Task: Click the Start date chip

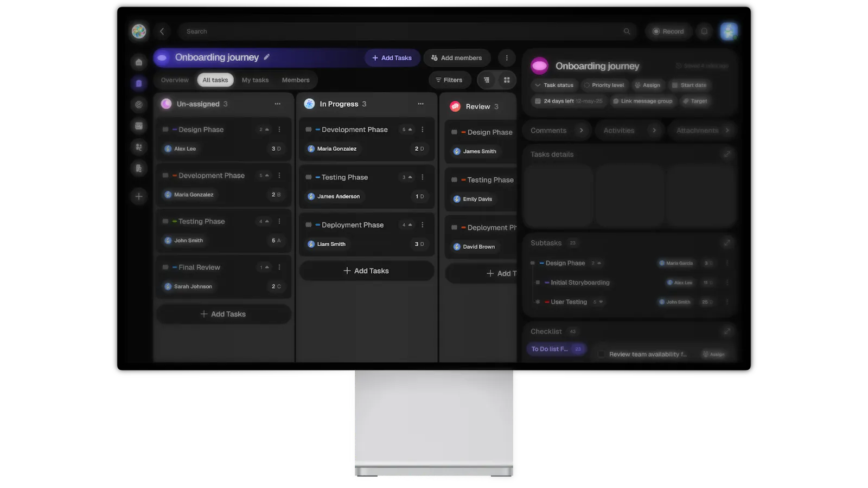Action: [x=688, y=85]
